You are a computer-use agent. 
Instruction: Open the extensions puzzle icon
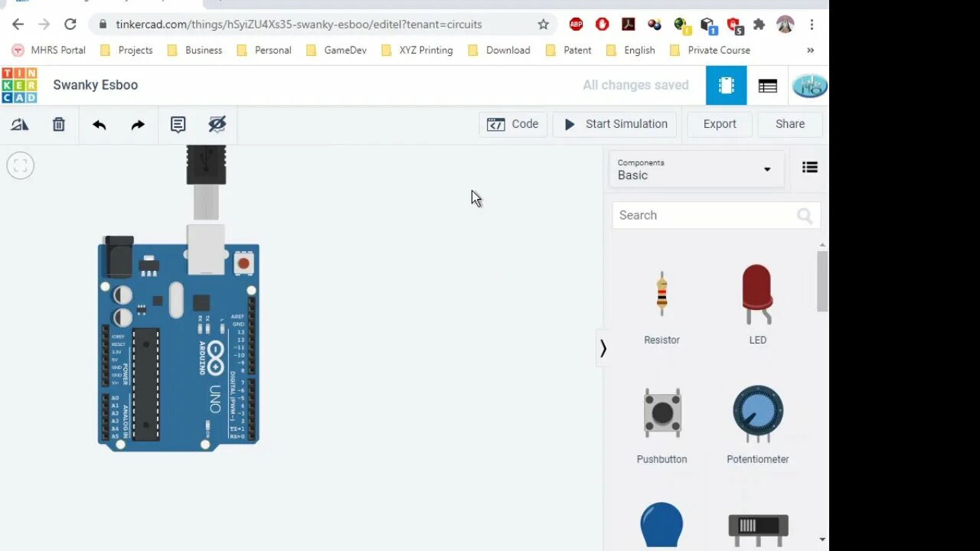pyautogui.click(x=759, y=24)
